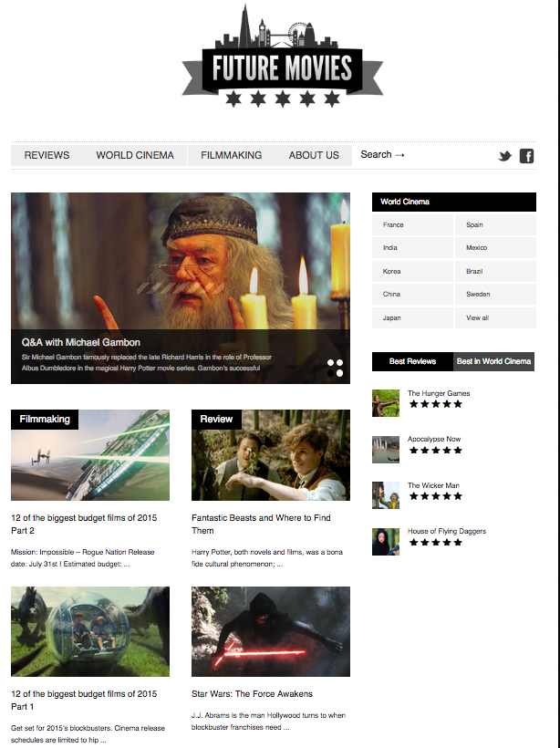
Task: Open Fantastic Beasts and Where to Find Them title
Action: click(261, 524)
